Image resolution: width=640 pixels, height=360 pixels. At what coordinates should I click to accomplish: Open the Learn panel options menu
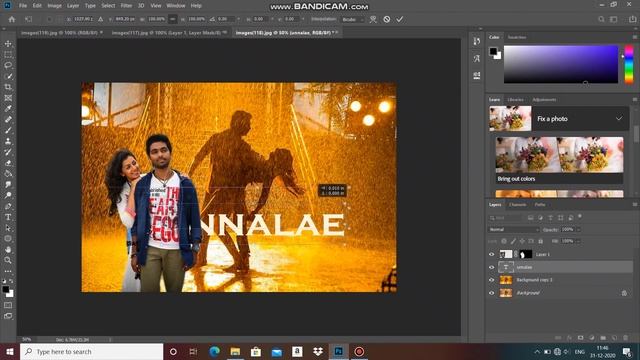[635, 100]
